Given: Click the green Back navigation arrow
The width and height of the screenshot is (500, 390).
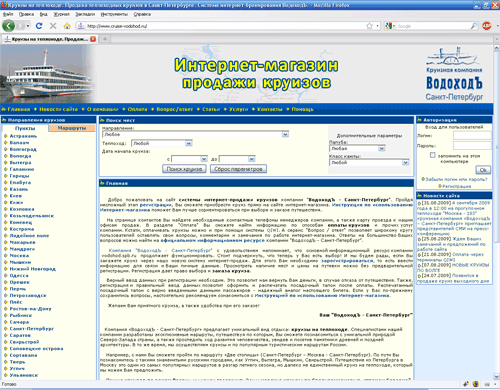Looking at the screenshot, I should 8,26.
